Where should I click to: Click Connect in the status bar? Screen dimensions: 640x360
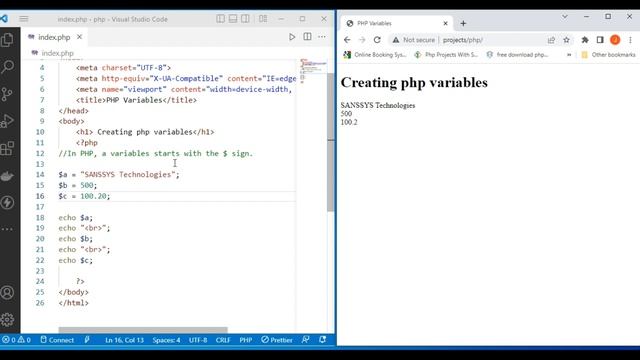click(57, 340)
